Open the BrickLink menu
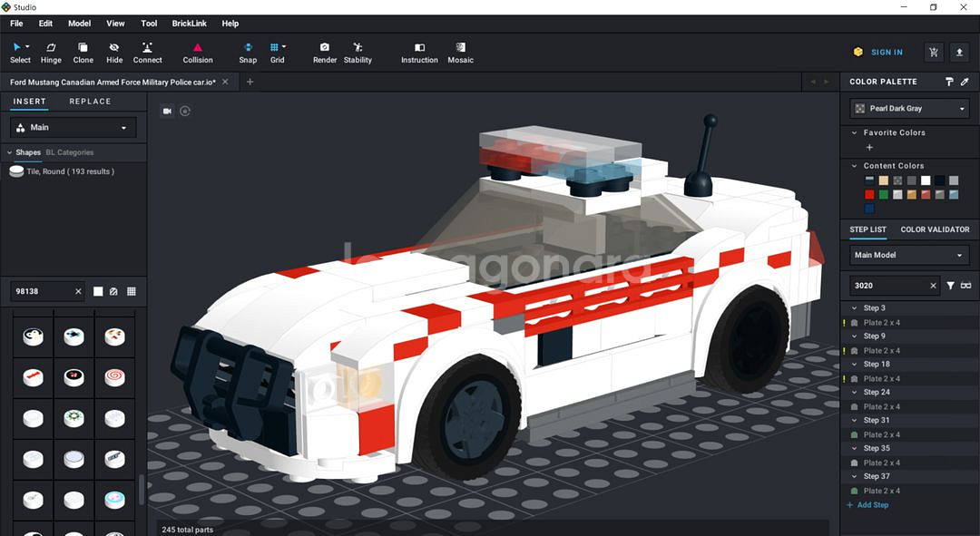The height and width of the screenshot is (536, 980). tap(190, 24)
